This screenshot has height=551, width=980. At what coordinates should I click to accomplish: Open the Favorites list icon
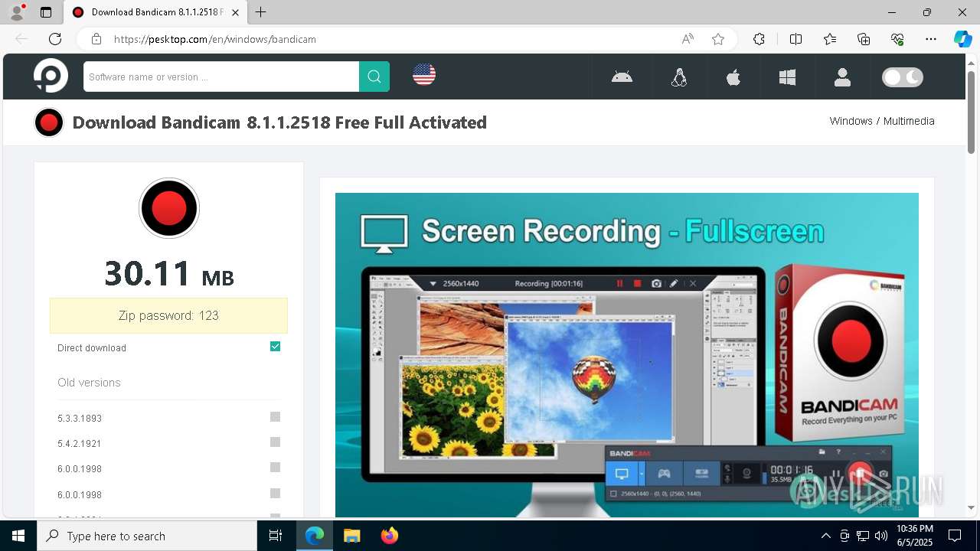830,39
